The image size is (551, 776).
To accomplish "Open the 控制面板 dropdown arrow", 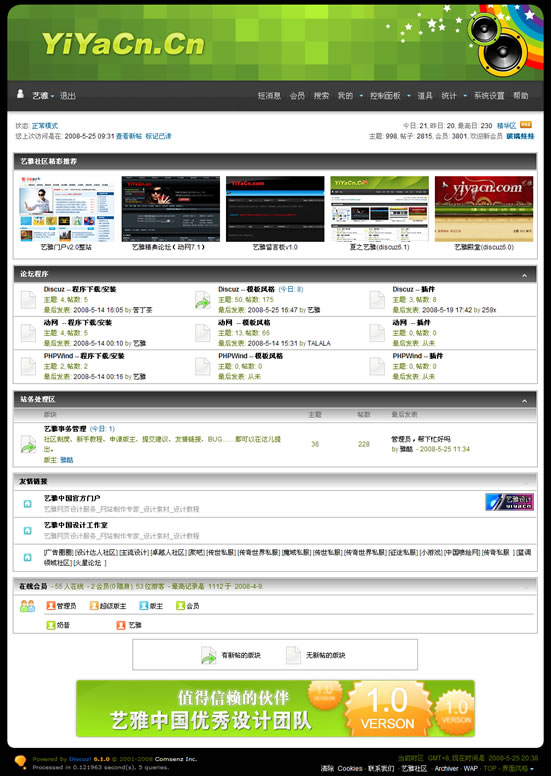I will click(x=409, y=96).
